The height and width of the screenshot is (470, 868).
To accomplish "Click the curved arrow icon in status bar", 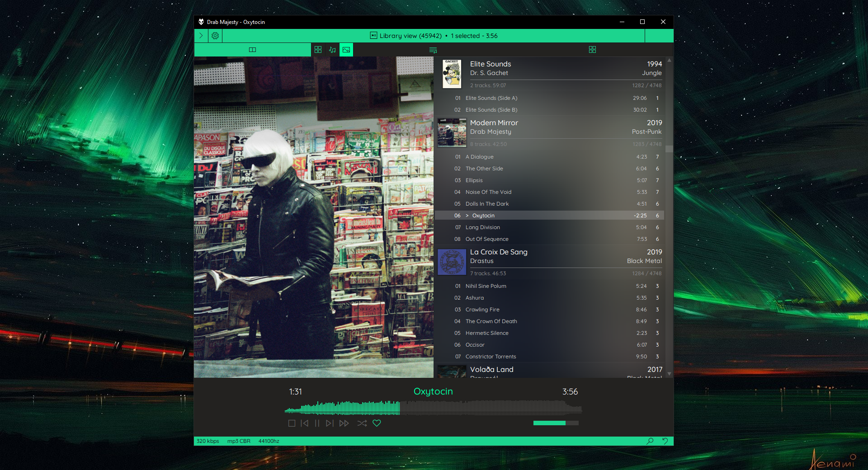I will (665, 441).
